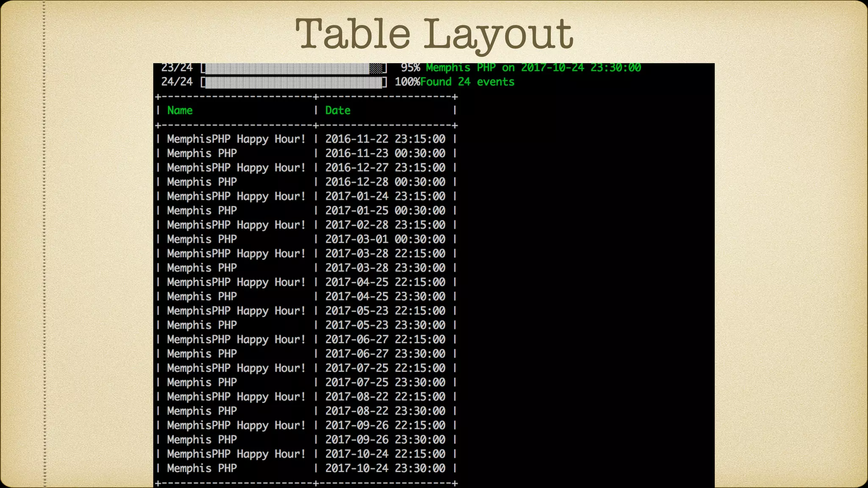Click the 24/24 progress bar
This screenshot has height=488, width=868.
point(294,82)
